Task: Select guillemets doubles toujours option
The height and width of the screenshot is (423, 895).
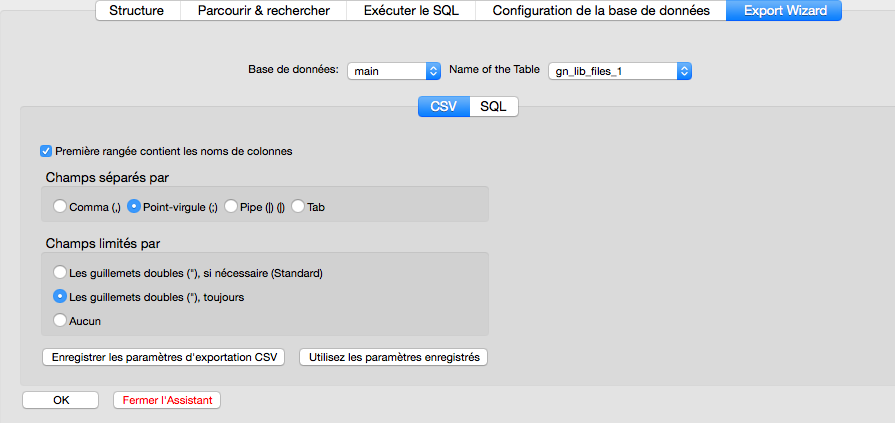Action: click(60, 296)
